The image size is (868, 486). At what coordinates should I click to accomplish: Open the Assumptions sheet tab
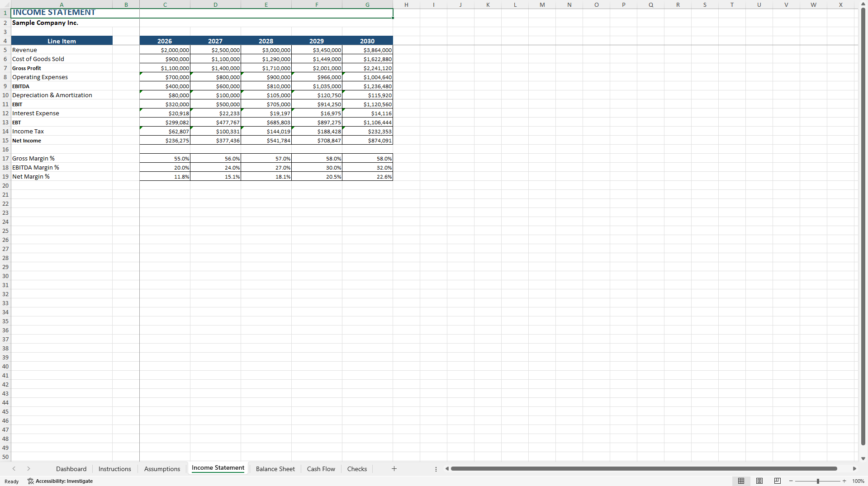pyautogui.click(x=162, y=469)
